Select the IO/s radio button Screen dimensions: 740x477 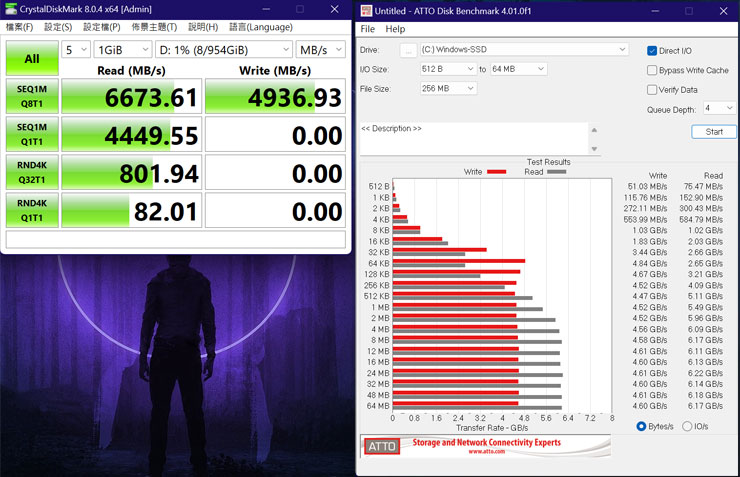click(x=687, y=427)
